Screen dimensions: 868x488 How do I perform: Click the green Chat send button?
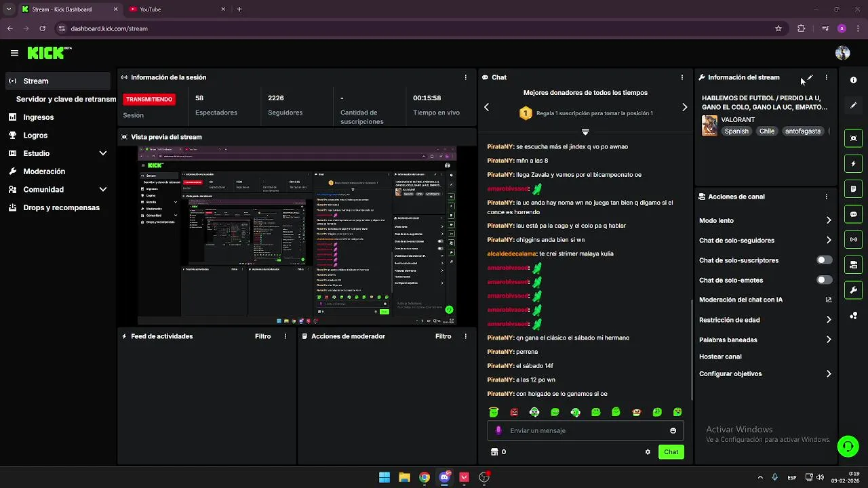tap(671, 452)
